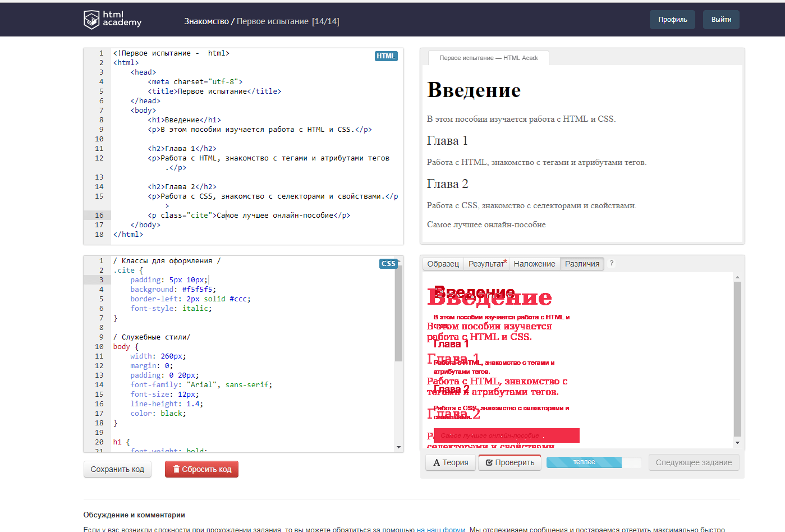Save code with Сохранить код button
Viewport: 785px width, 532px height.
point(117,469)
